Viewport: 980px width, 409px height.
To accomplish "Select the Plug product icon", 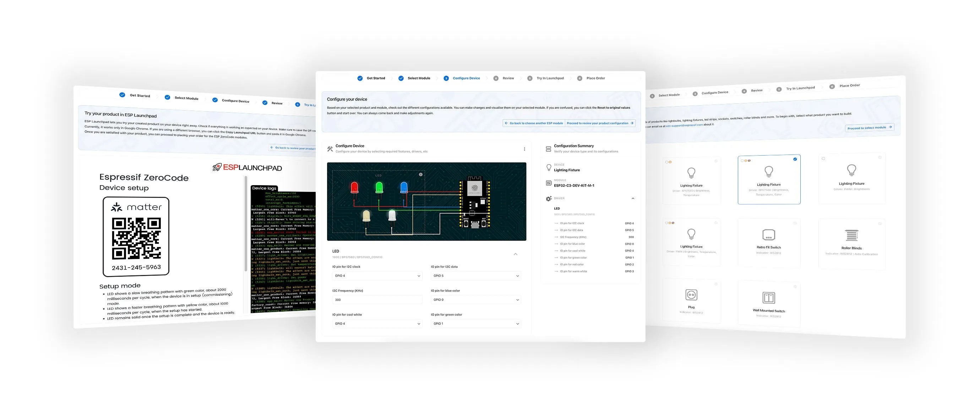I will coord(691,295).
